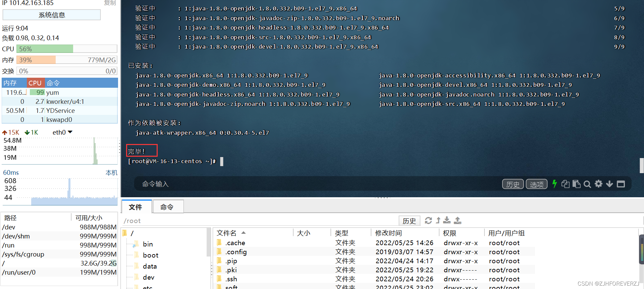Sort files by 权限 column
Image resolution: width=644 pixels, height=289 pixels.
[449, 233]
